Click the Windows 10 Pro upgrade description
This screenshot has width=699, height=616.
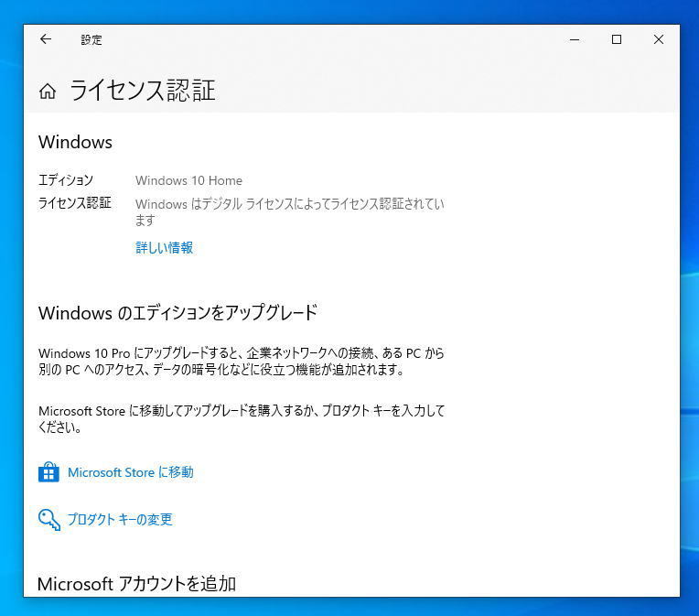click(242, 362)
